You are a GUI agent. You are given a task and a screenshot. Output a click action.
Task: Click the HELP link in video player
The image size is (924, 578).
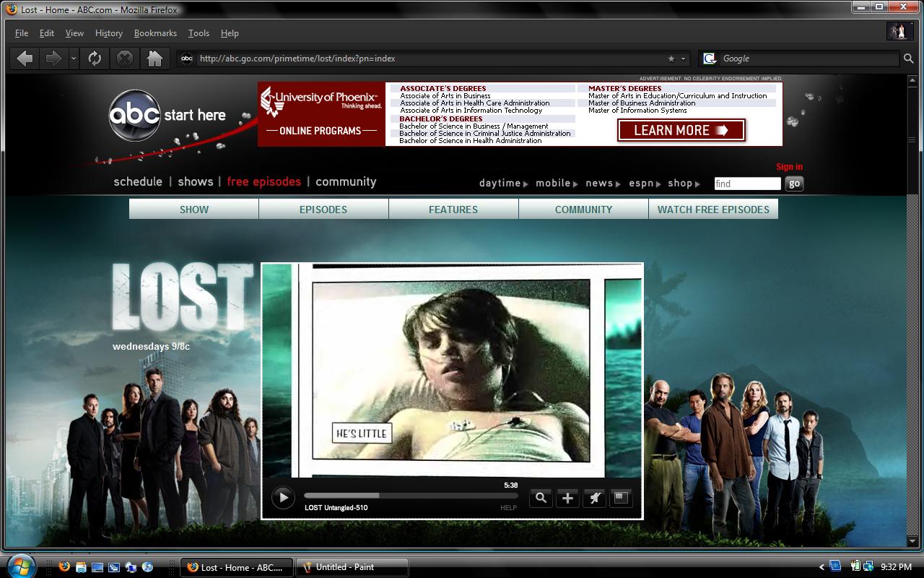(509, 508)
